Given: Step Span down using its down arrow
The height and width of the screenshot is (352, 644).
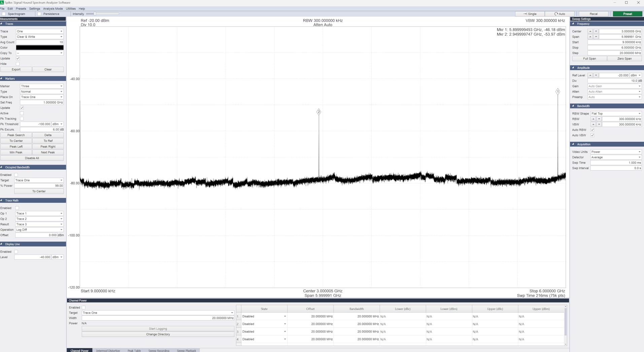Looking at the screenshot, I should tap(596, 37).
